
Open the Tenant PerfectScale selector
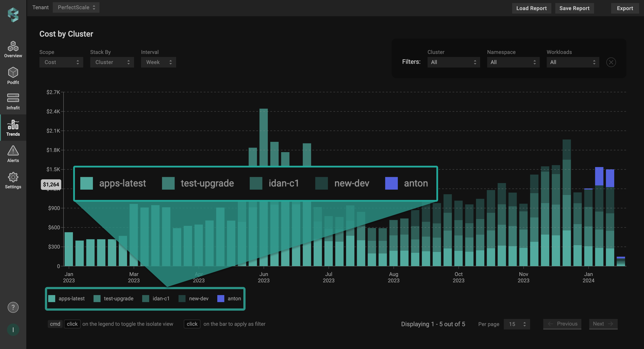click(76, 7)
